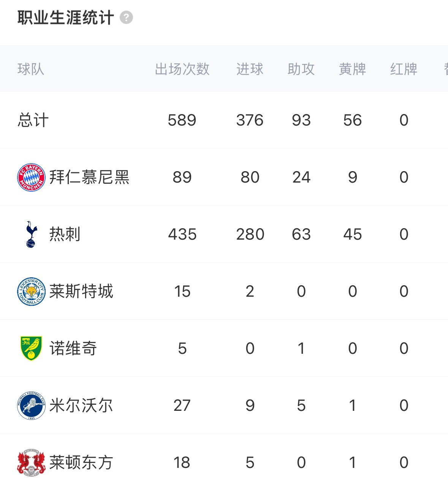Click the help question mark icon
Image resolution: width=448 pixels, height=493 pixels.
(126, 17)
